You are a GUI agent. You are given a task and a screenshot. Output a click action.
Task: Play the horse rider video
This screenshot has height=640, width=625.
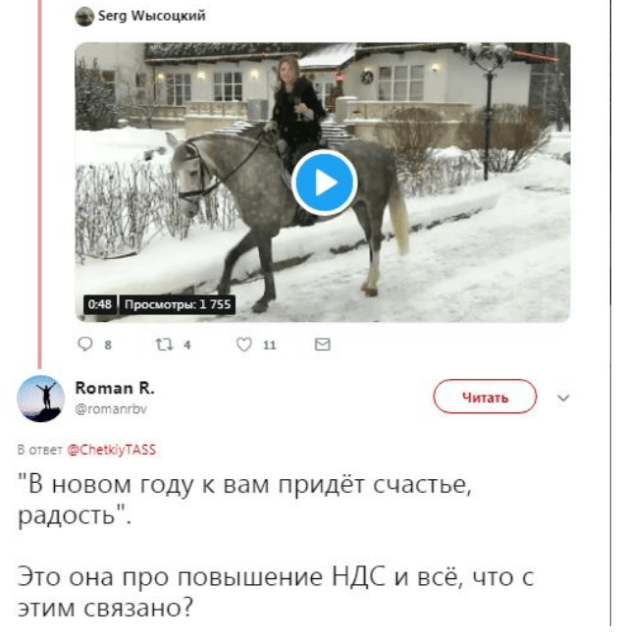click(x=325, y=182)
